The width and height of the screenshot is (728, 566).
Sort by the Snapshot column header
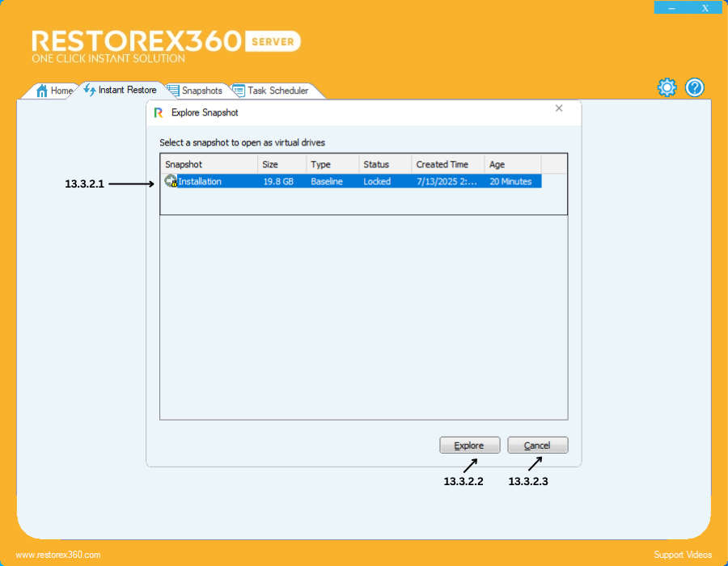click(209, 164)
